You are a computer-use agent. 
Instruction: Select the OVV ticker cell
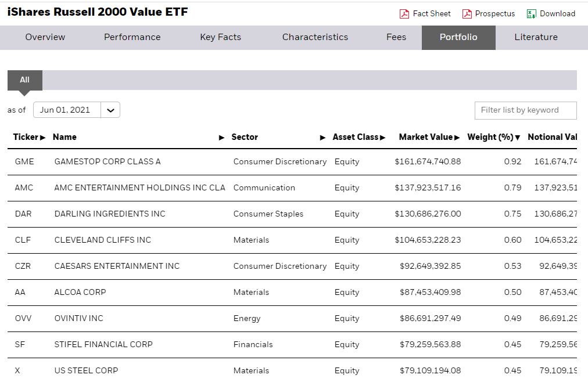pyautogui.click(x=23, y=319)
